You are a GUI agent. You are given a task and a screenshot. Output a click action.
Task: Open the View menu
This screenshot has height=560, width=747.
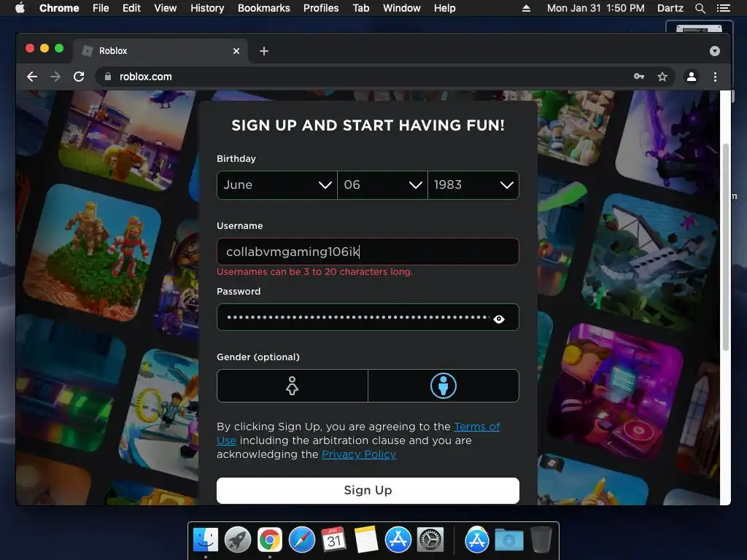coord(166,8)
